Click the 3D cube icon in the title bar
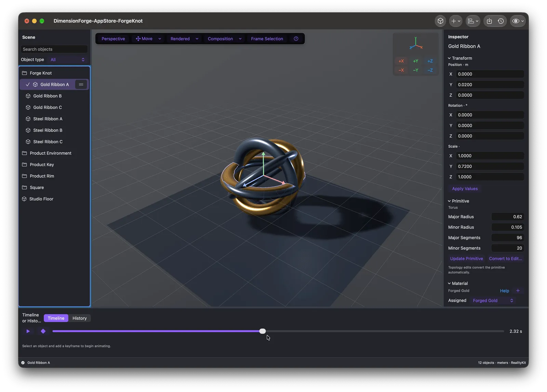 440,21
